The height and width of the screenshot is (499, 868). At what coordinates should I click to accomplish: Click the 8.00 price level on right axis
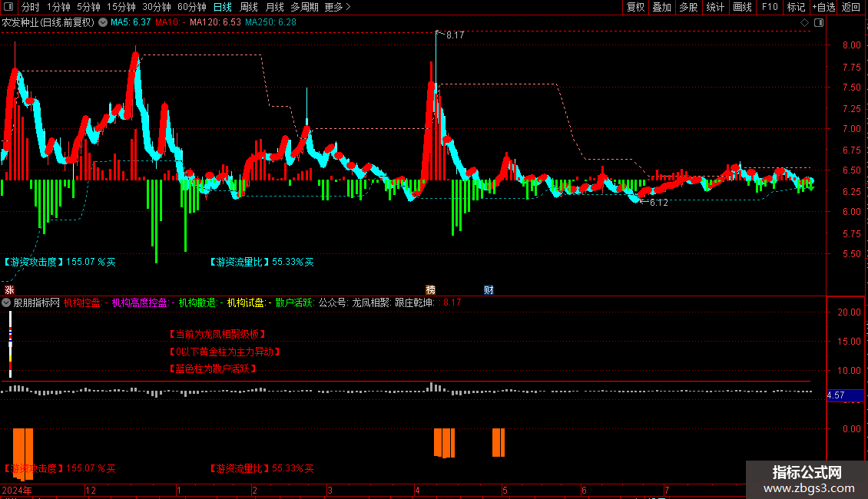[851, 45]
